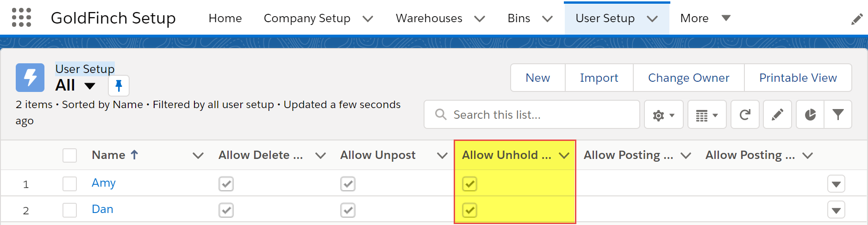Click the edit navigation pencil icon

point(857,19)
